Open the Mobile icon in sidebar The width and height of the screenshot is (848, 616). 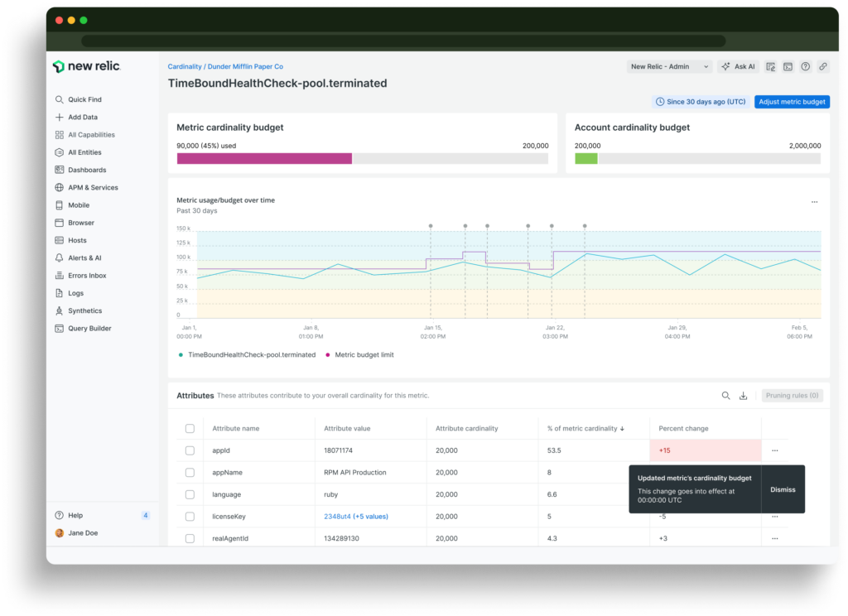click(x=59, y=205)
